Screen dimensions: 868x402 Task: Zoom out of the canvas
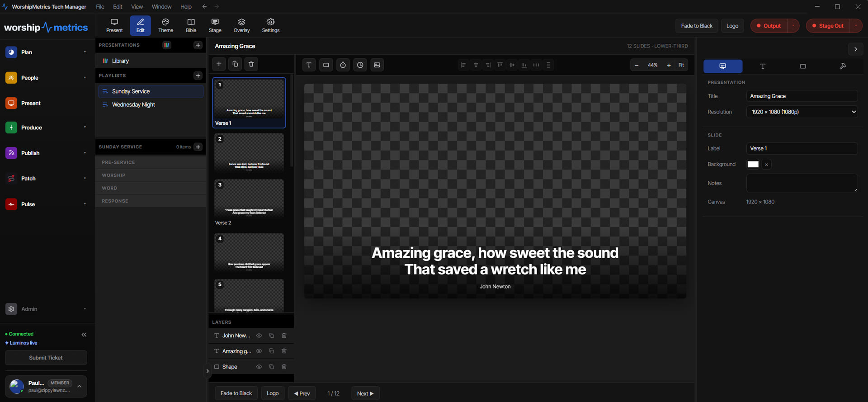point(637,65)
